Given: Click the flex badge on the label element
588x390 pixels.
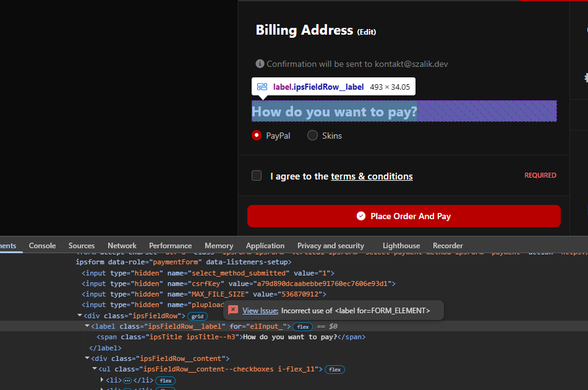Looking at the screenshot, I should coord(302,326).
